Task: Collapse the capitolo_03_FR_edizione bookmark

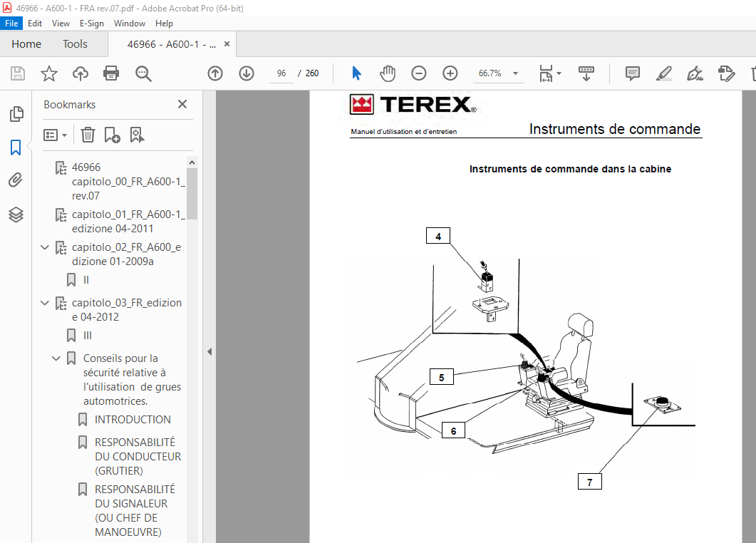Action: click(45, 303)
